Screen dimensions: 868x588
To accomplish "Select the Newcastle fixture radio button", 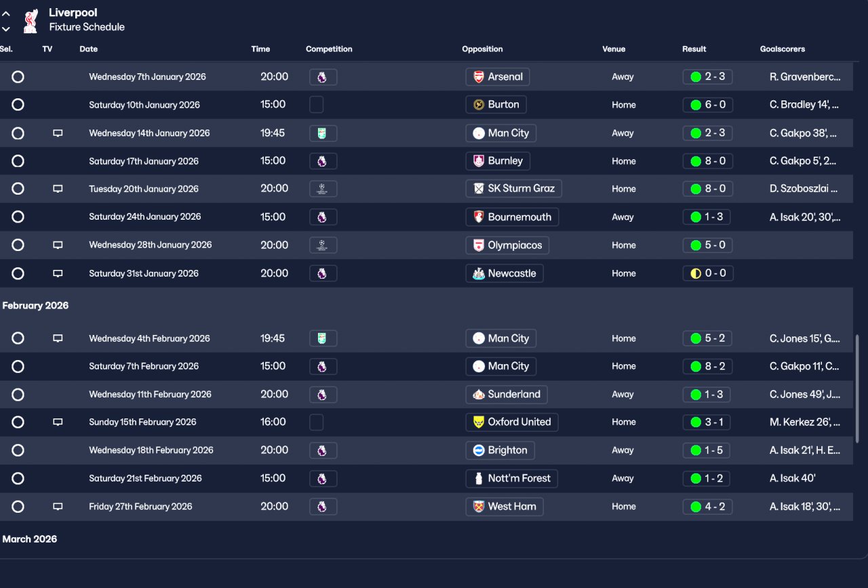I will coord(18,273).
